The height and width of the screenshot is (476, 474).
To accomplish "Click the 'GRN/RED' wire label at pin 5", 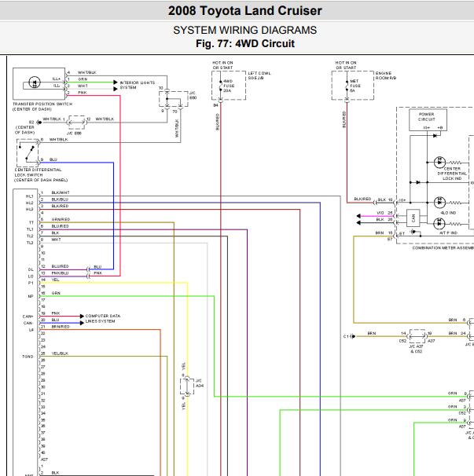I will 61,219.
